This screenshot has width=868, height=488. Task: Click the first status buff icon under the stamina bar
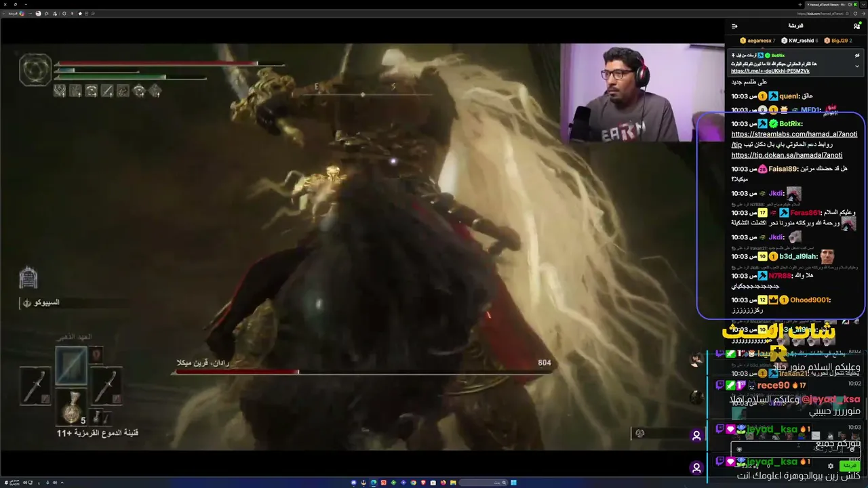(x=60, y=91)
